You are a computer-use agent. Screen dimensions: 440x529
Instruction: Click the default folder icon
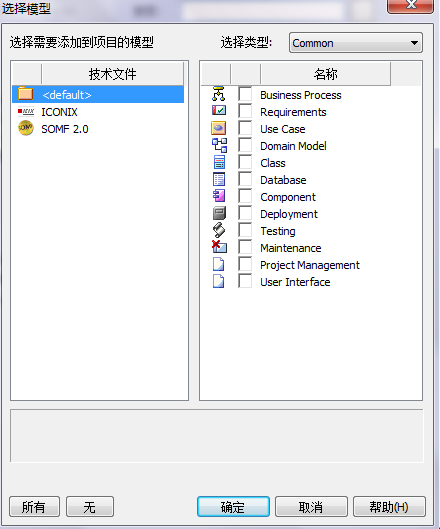[x=26, y=94]
